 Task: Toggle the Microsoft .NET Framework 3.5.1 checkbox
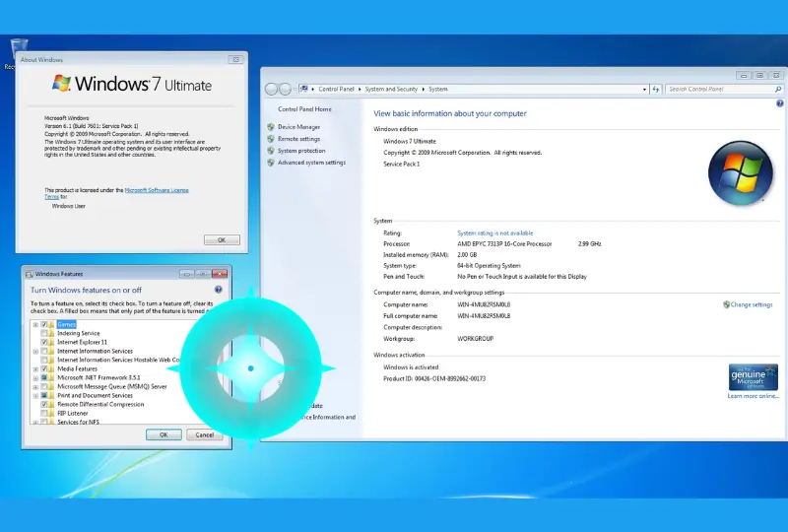pyautogui.click(x=44, y=377)
